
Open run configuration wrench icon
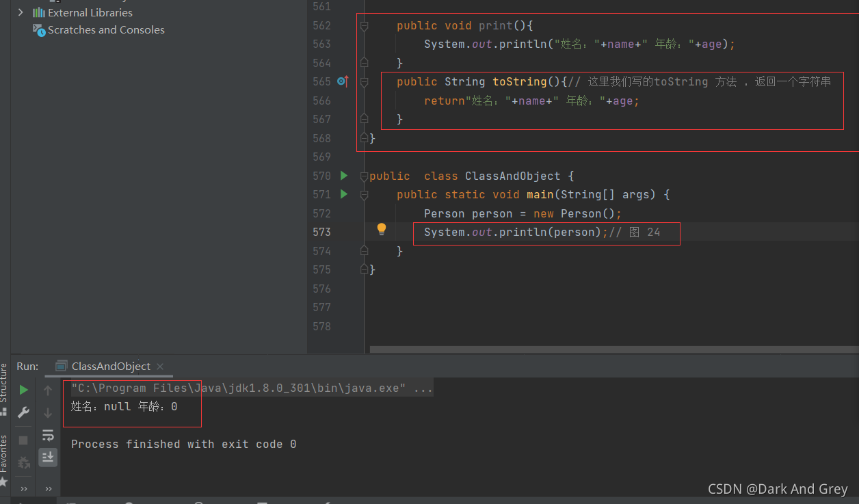pyautogui.click(x=24, y=412)
